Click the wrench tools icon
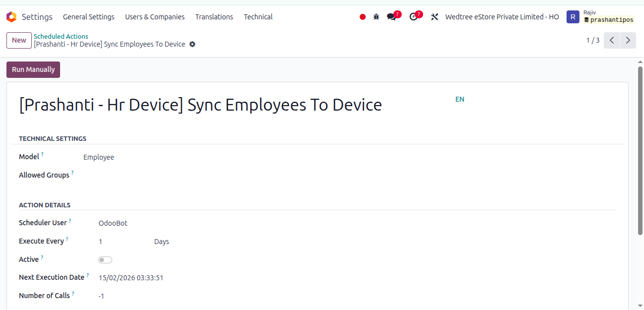 coord(434,17)
